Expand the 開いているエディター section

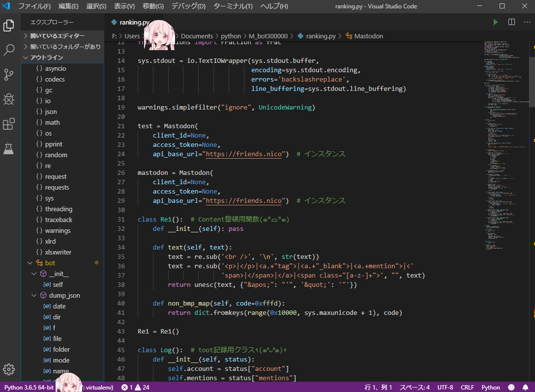tap(57, 36)
